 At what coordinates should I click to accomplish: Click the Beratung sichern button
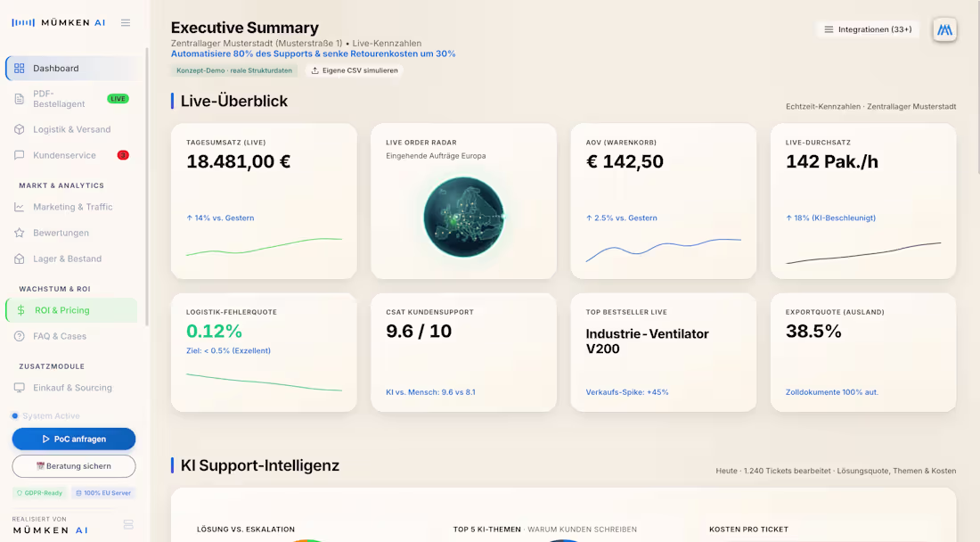pyautogui.click(x=74, y=465)
